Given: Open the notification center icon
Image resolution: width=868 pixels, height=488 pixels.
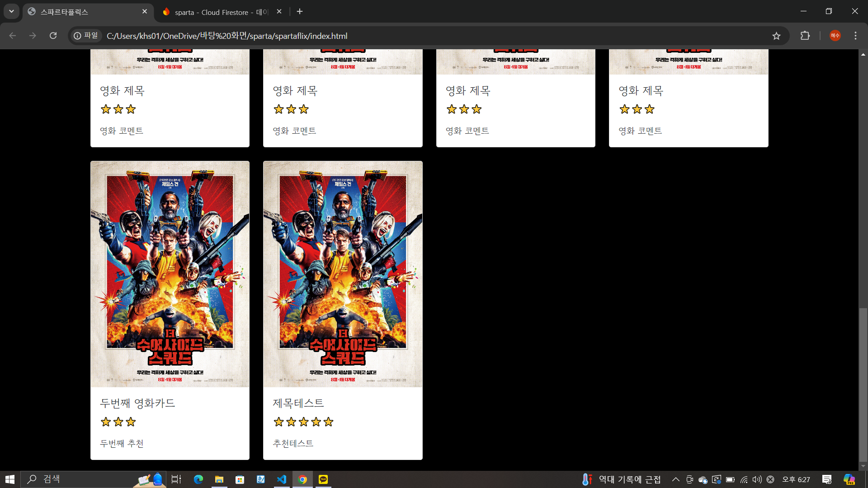Looking at the screenshot, I should 827,479.
